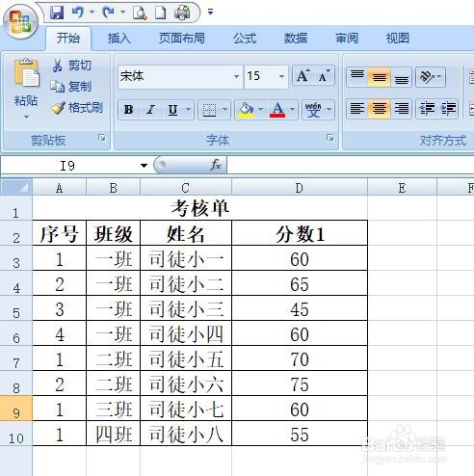Switch to the 插入 tab

tap(119, 39)
